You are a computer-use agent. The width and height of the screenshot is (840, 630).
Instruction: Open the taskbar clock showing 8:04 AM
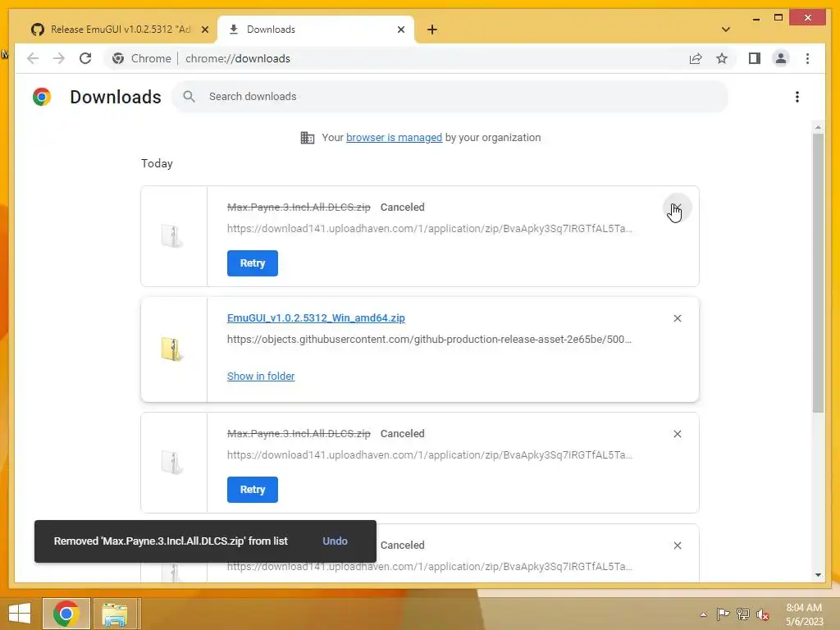804,614
